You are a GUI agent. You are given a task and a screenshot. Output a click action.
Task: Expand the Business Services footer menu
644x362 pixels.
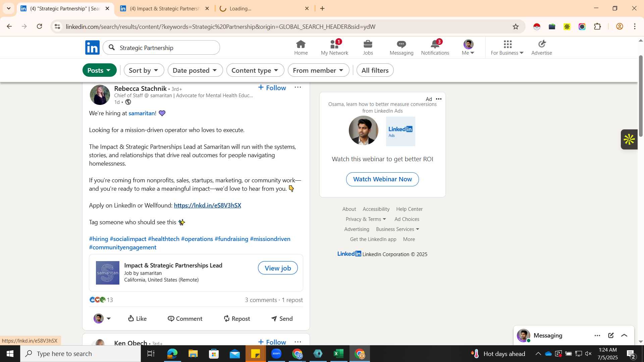pos(397,229)
